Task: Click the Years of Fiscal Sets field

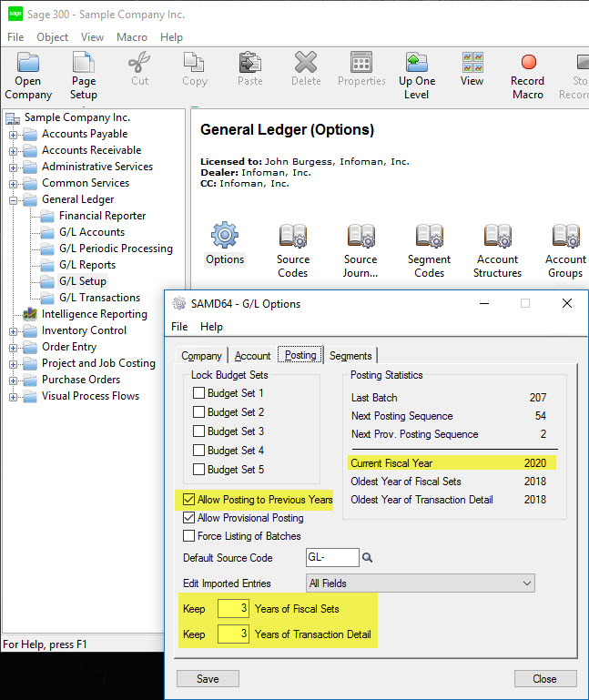Action: [x=233, y=608]
